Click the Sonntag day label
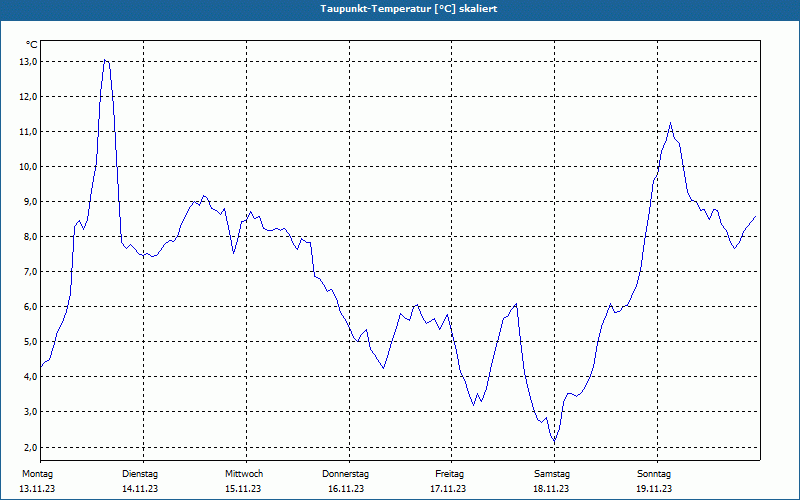The width and height of the screenshot is (800, 500). point(654,474)
